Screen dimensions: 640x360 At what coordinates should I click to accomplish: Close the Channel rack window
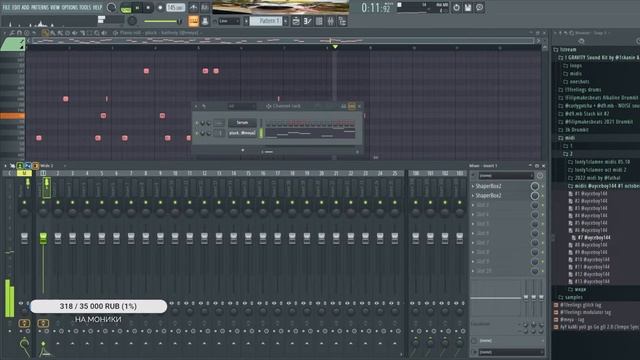pos(359,106)
